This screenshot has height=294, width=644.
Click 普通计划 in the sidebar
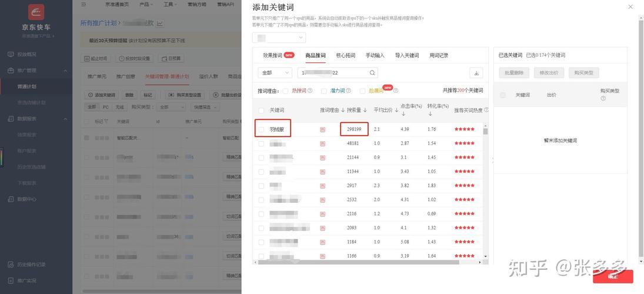pyautogui.click(x=26, y=87)
